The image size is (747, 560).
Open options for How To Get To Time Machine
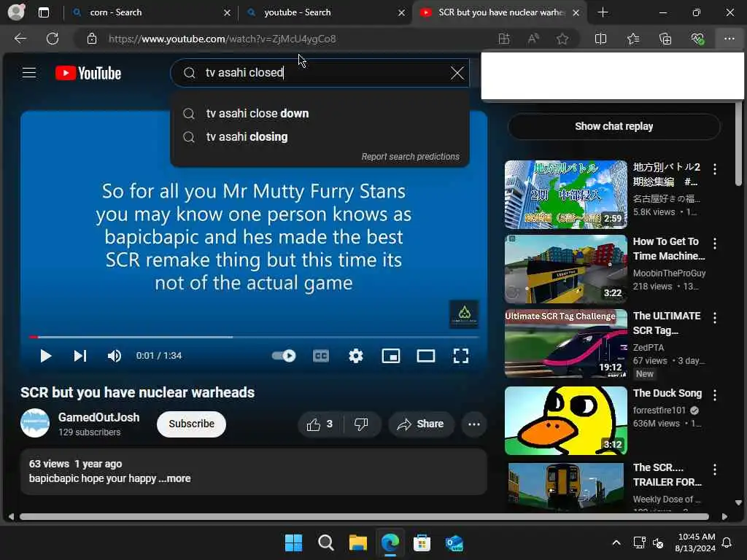tap(715, 244)
